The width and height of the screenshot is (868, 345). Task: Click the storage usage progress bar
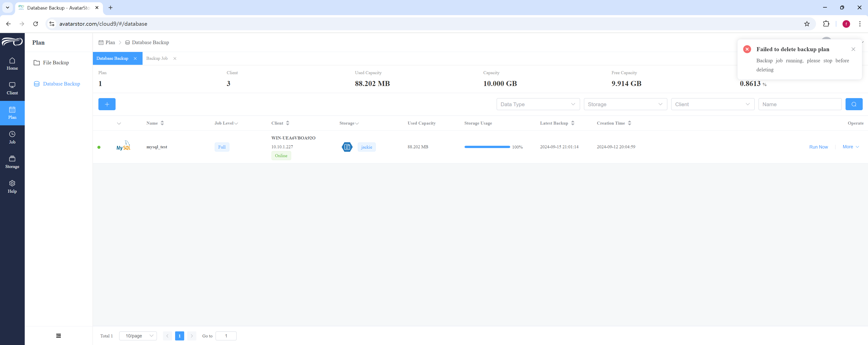(487, 147)
